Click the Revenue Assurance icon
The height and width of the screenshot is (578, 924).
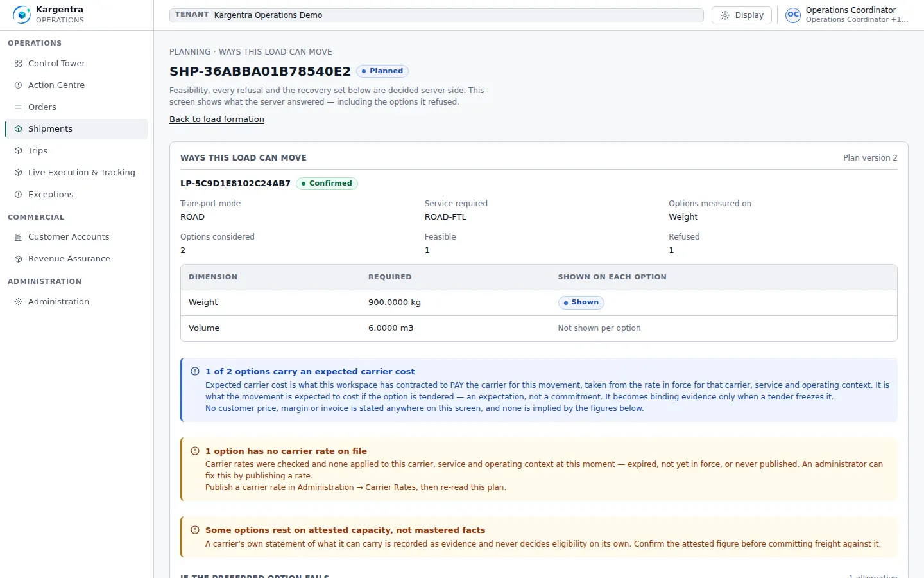(18, 259)
